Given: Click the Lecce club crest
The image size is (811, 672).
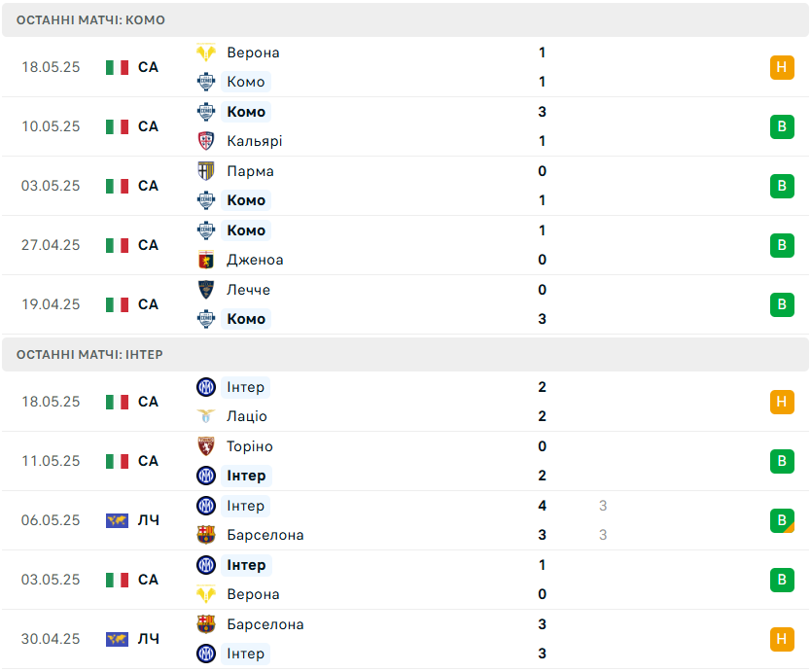Looking at the screenshot, I should pos(206,290).
